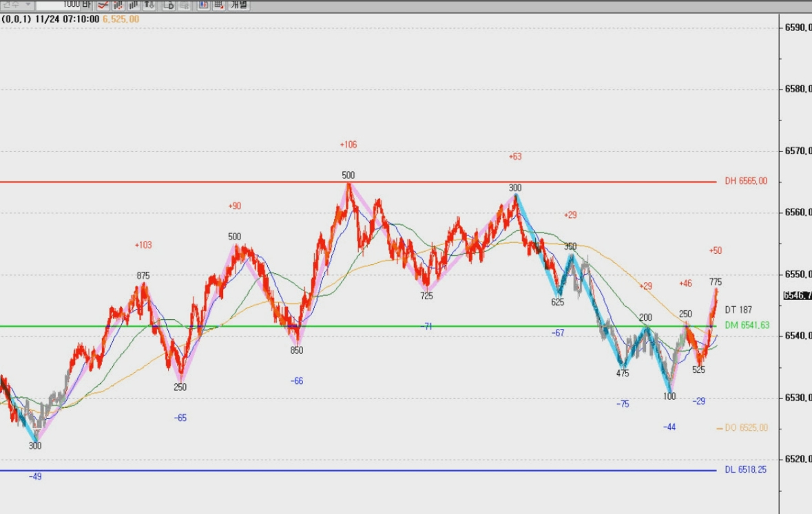The width and height of the screenshot is (812, 514).
Task: Click the toolbar icon with letter D
Action: point(169,6)
